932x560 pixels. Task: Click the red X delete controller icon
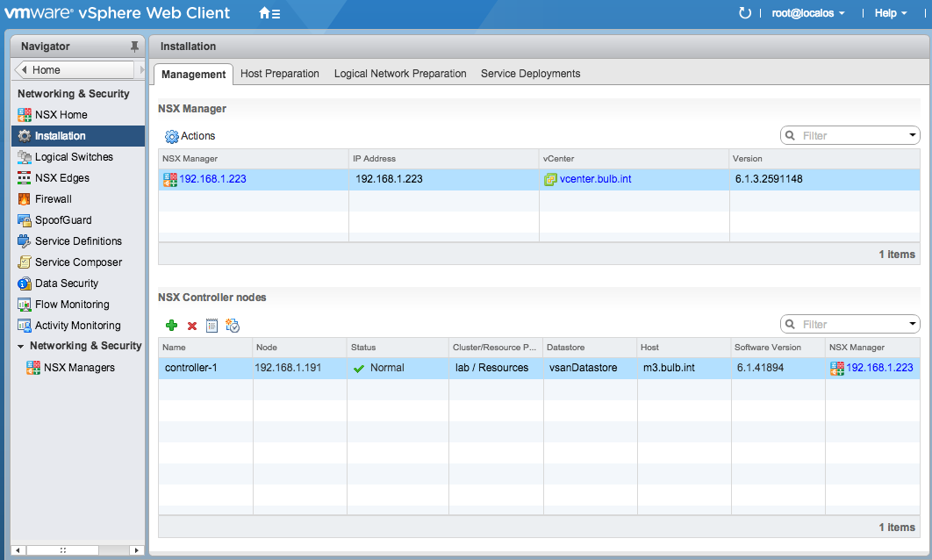192,326
